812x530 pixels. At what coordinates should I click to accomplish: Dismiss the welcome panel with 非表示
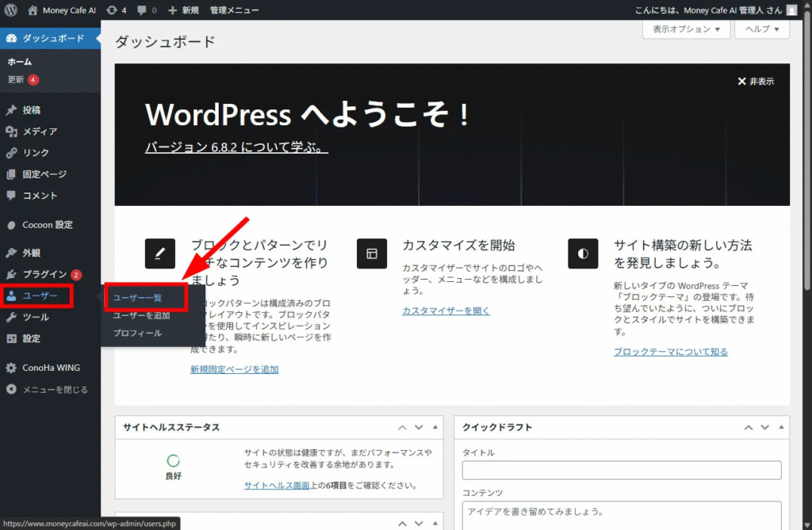coord(756,82)
